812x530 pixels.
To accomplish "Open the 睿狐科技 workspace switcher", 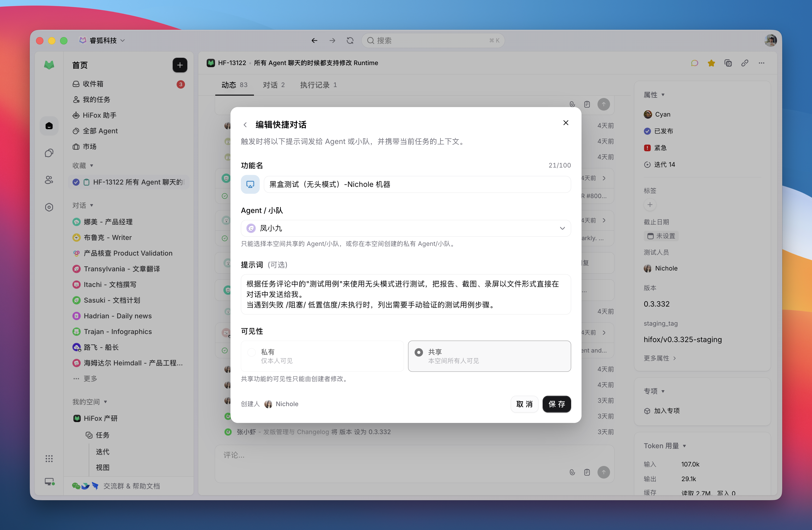I will (102, 41).
